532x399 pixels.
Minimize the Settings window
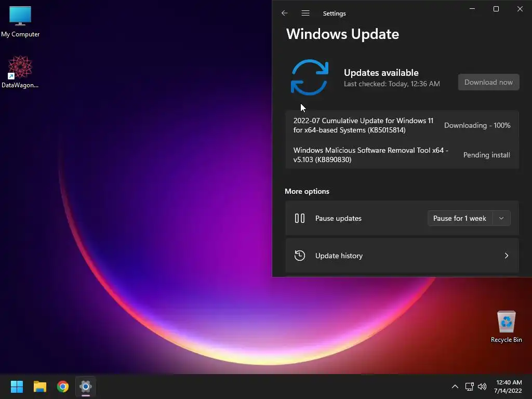[472, 9]
